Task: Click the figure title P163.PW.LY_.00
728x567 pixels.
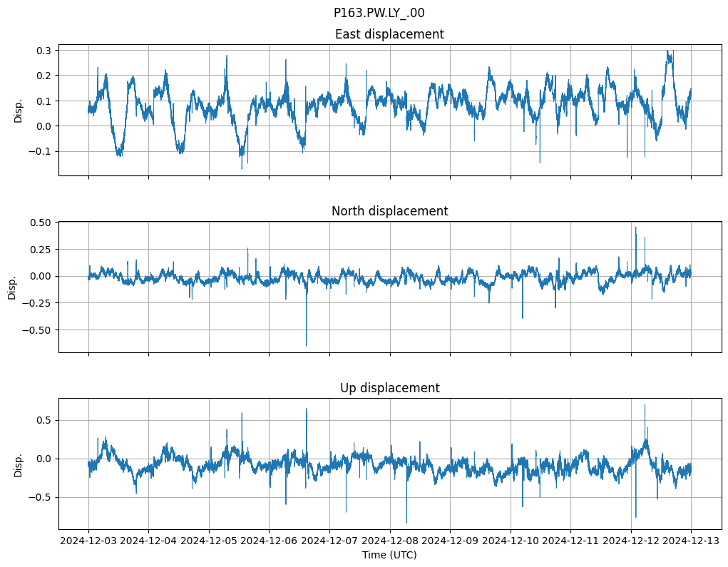Action: pyautogui.click(x=379, y=13)
